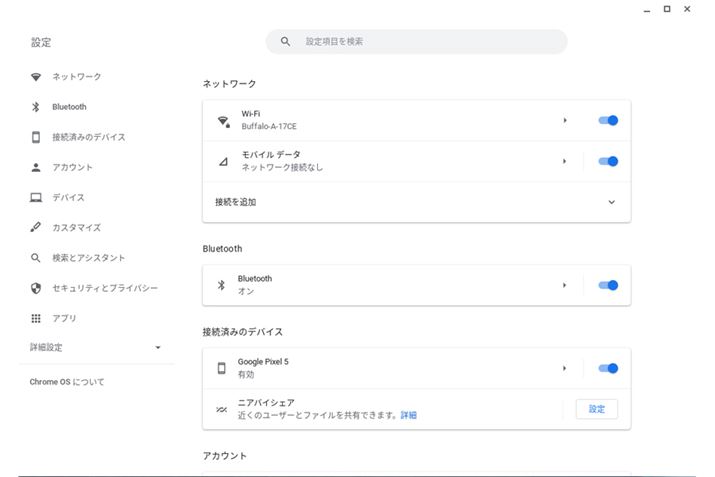The height and width of the screenshot is (477, 715).
Task: Click the laptop device icon in sidebar
Action: [36, 198]
